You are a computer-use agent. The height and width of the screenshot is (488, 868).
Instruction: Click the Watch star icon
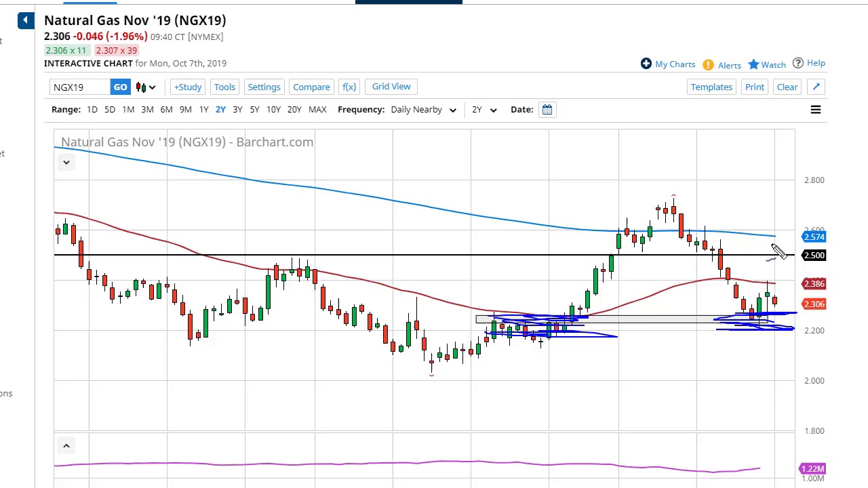(x=753, y=64)
